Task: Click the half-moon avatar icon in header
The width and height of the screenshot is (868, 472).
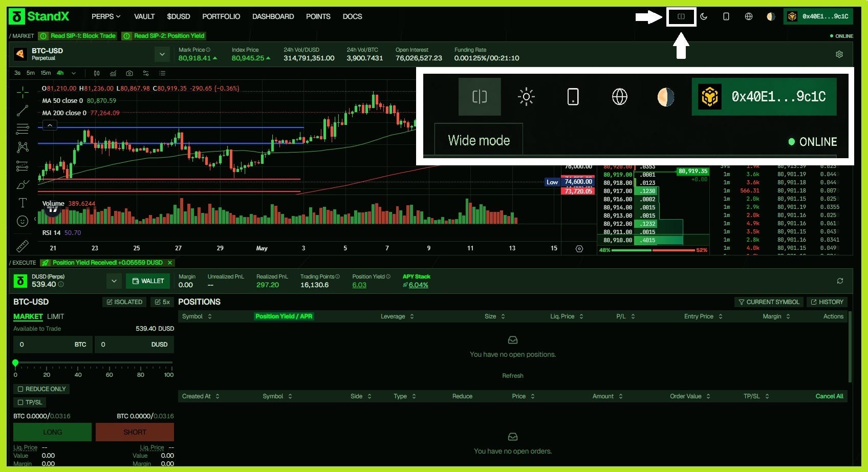Action: (x=771, y=16)
